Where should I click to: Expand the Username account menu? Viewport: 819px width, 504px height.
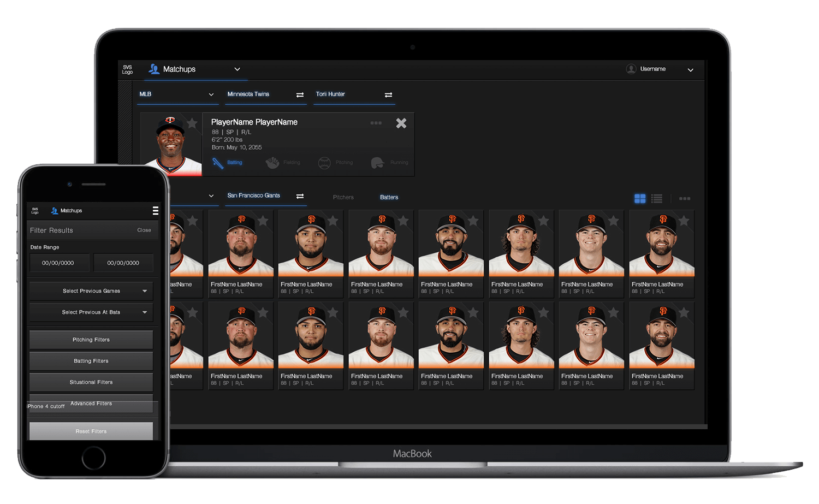(x=690, y=70)
